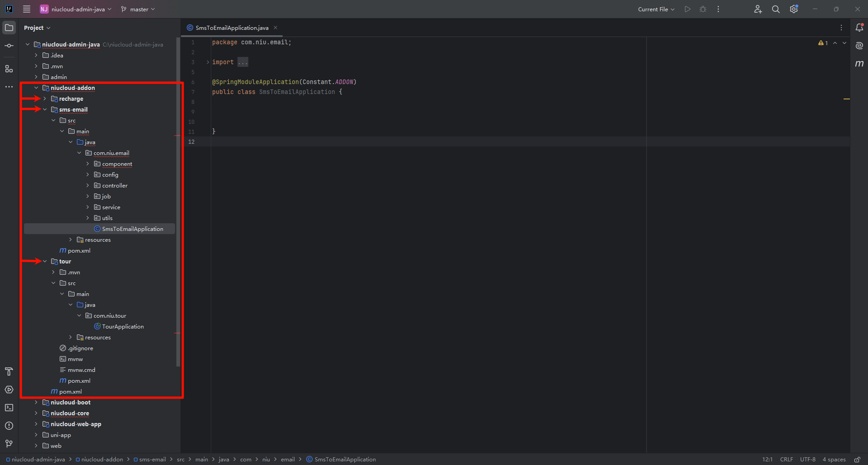Open master branch dropdown
Screen dimensions: 868x465
pyautogui.click(x=138, y=9)
